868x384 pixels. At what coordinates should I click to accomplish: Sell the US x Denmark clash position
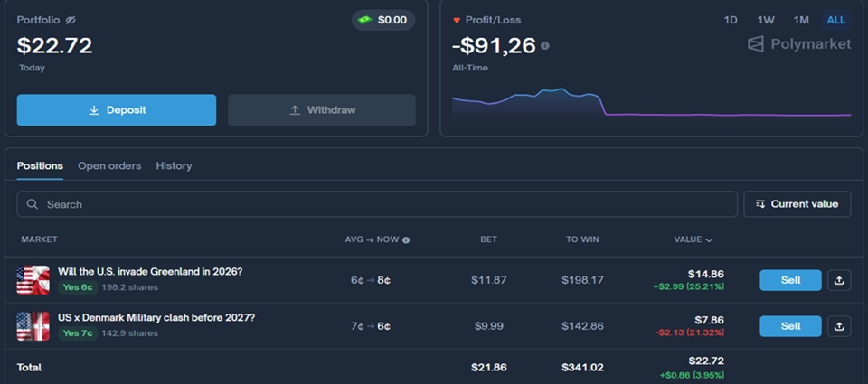pyautogui.click(x=790, y=326)
